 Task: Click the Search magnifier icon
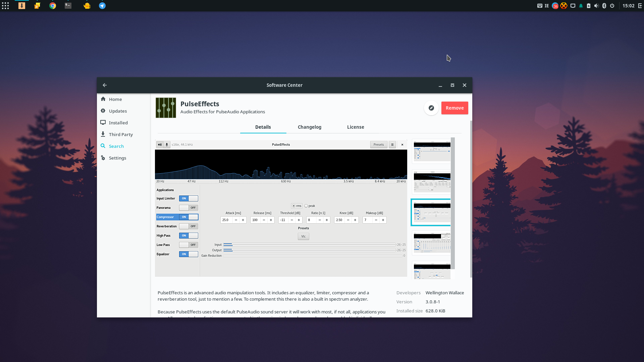tap(103, 146)
